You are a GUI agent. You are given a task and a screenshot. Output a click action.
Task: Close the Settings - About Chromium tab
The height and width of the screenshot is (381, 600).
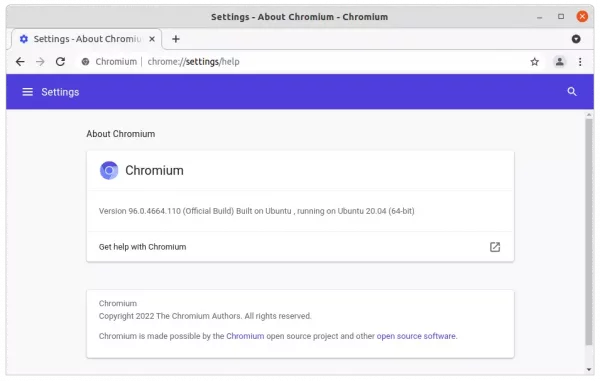click(x=152, y=39)
